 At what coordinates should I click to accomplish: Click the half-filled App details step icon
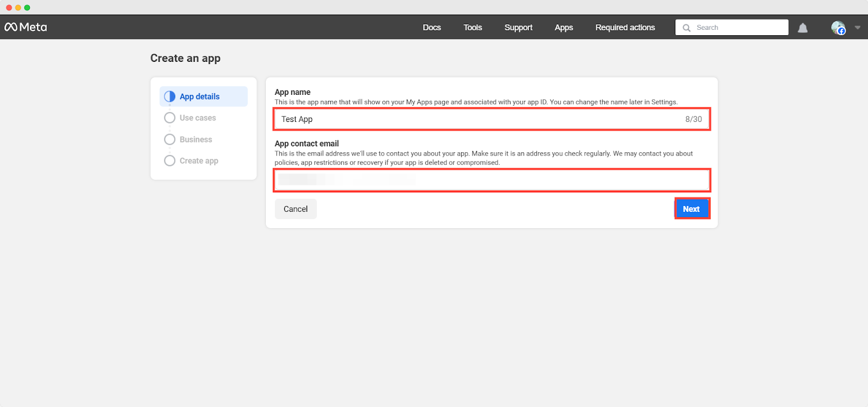[x=170, y=96]
